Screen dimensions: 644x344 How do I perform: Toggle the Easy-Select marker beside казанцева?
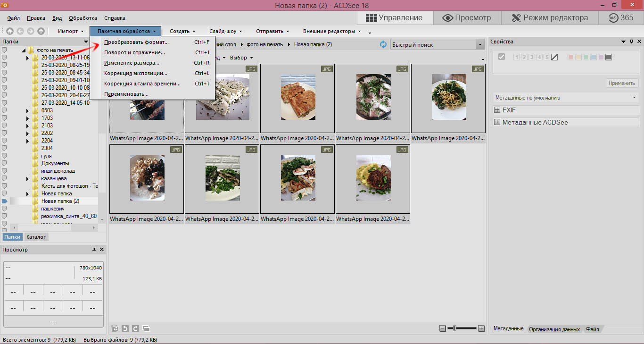(x=5, y=178)
